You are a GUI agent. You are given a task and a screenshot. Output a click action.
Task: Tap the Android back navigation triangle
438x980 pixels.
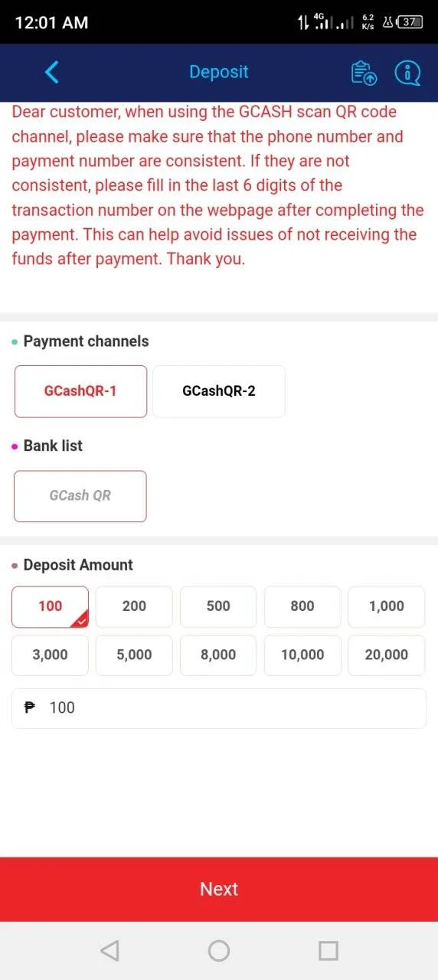point(109,951)
